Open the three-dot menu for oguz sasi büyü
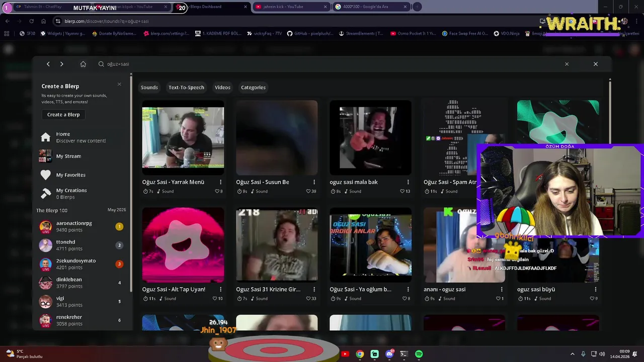This screenshot has width=644, height=362. pyautogui.click(x=596, y=289)
